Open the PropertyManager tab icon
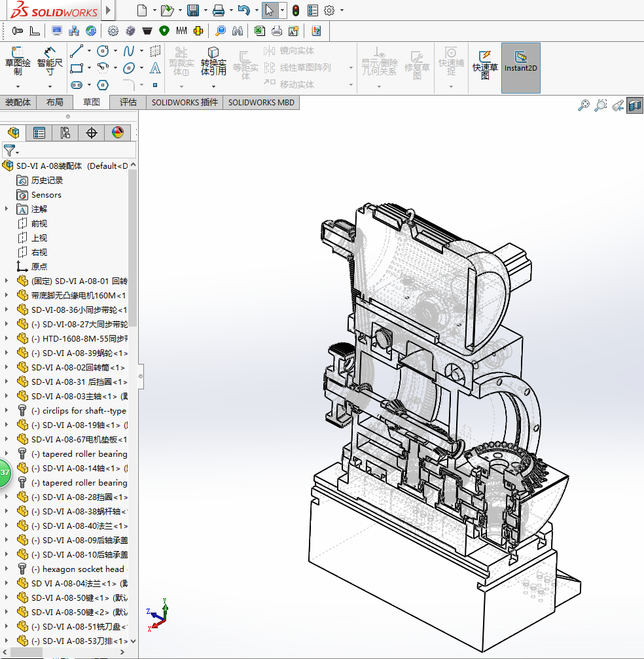Image resolution: width=644 pixels, height=659 pixels. (x=39, y=133)
